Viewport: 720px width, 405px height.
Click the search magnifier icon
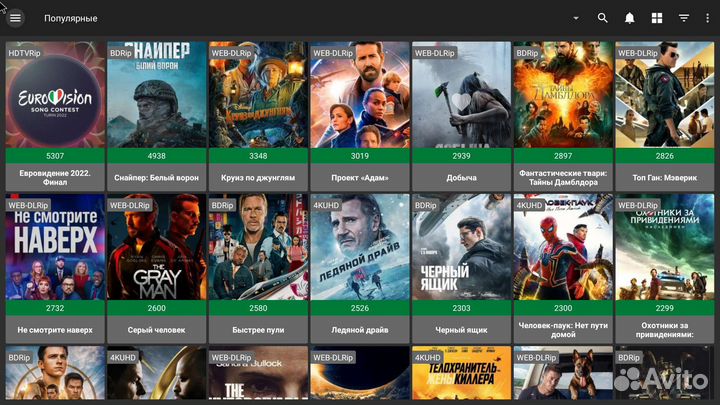pos(602,18)
